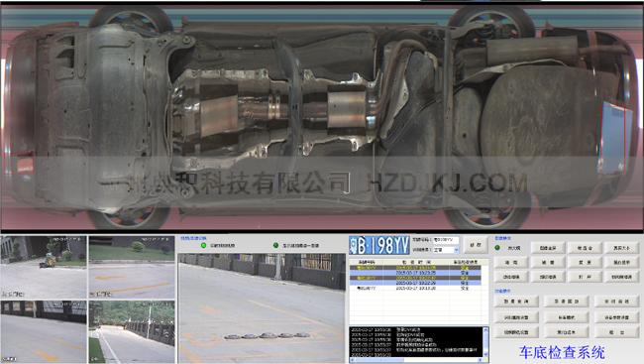The image size is (644, 364).
Task: Open the recognition result dropdown below plate field
Action: [446, 250]
